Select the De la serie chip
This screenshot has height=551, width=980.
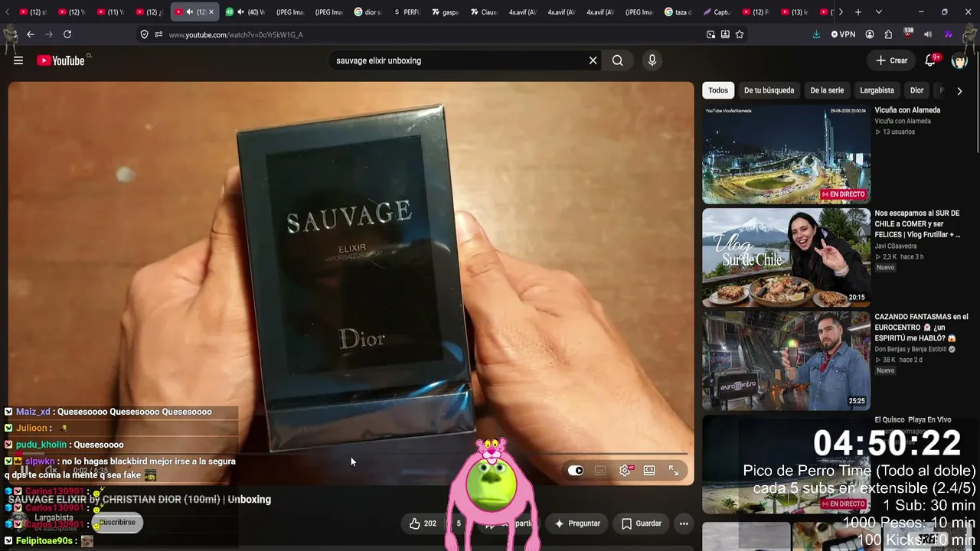tap(827, 90)
